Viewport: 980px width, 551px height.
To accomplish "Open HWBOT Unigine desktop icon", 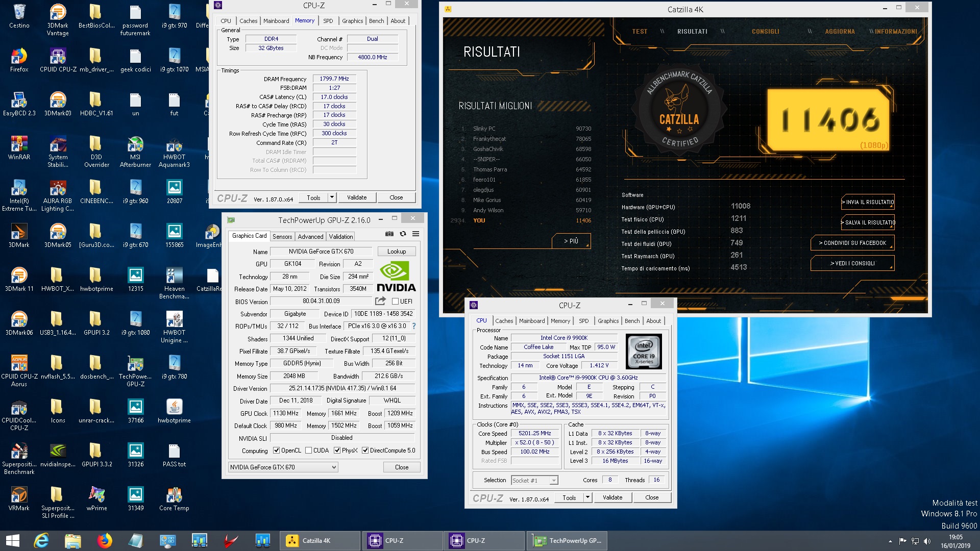I will click(x=174, y=328).
